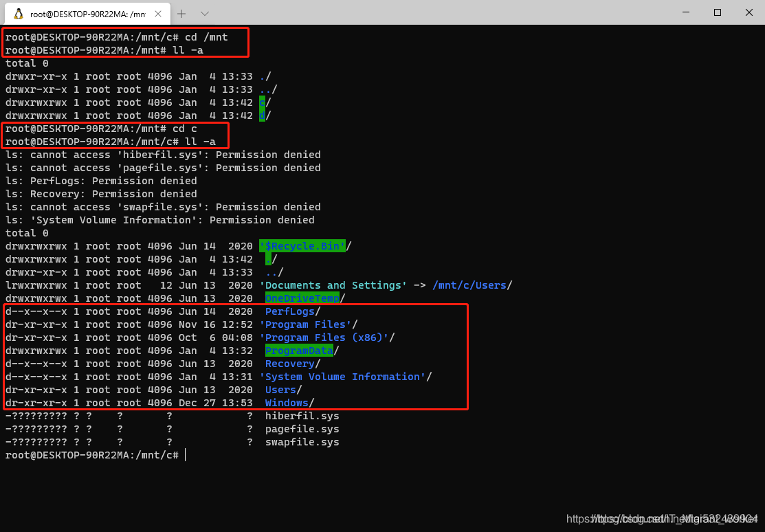Click the 'Documents and Settings' symlink name
Viewport: 765px width, 532px height.
[x=333, y=285]
